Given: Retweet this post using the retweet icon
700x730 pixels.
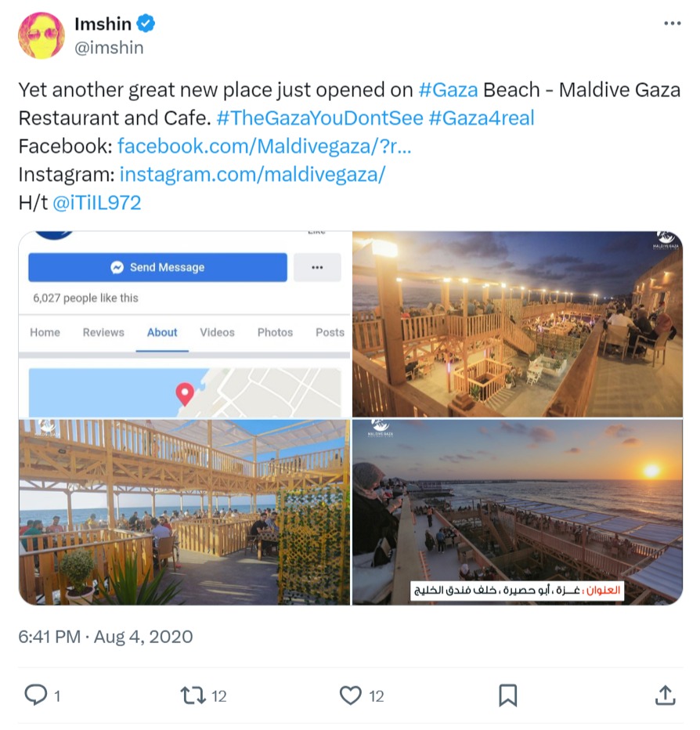Looking at the screenshot, I should point(192,695).
